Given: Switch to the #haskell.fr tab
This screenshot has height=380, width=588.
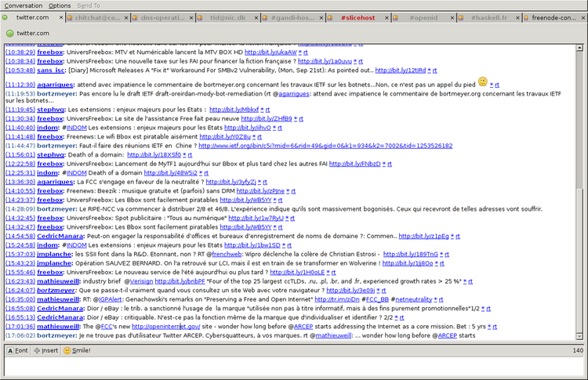Looking at the screenshot, I should click(489, 17).
